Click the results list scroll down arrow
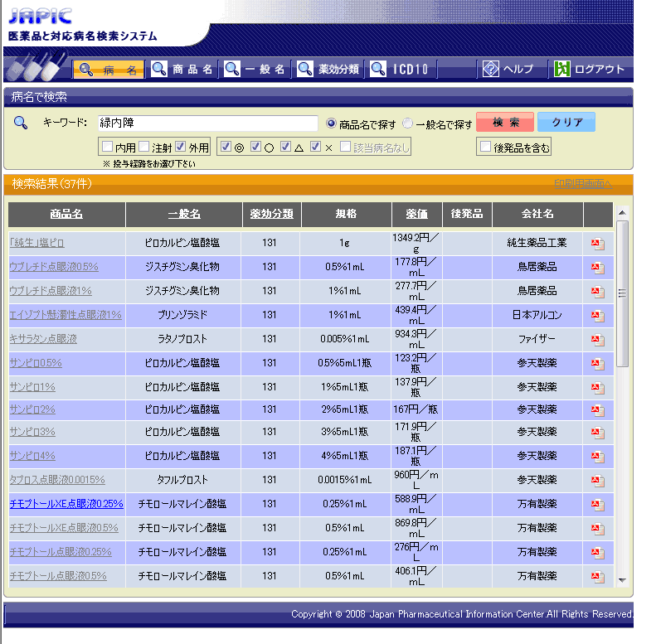Viewport: 661px width, 644px height. (x=623, y=580)
